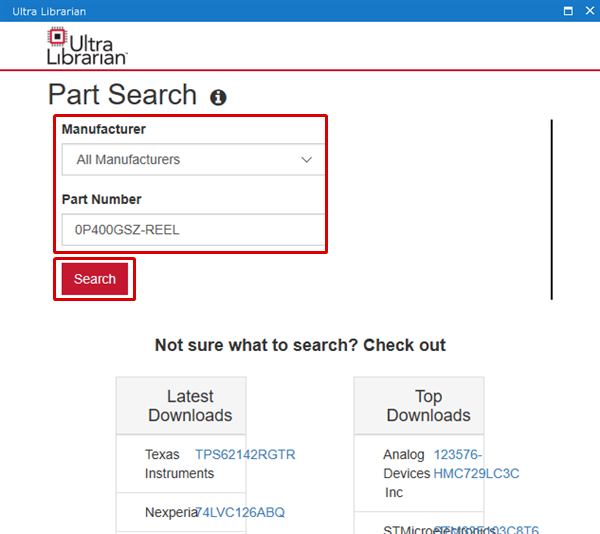Click the red Search button

(x=95, y=279)
